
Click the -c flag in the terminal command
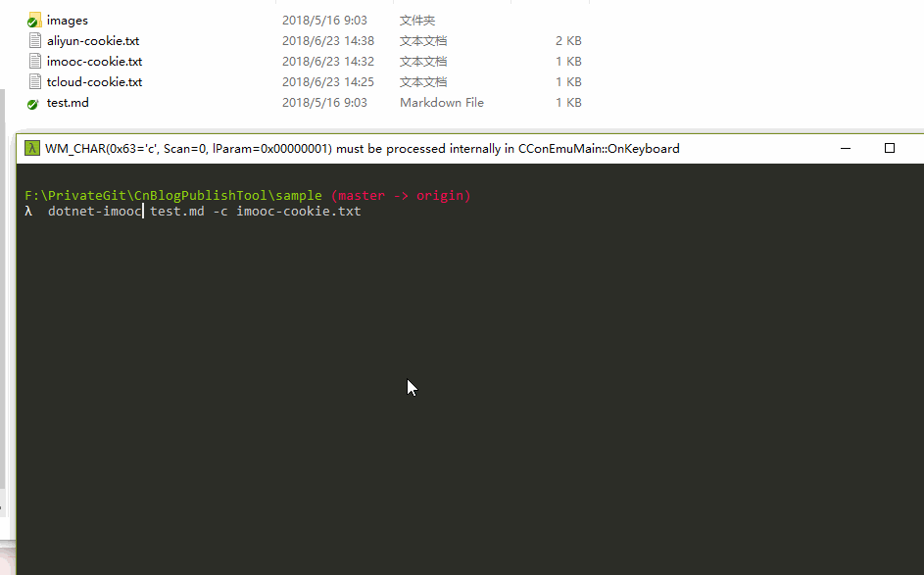tap(220, 211)
